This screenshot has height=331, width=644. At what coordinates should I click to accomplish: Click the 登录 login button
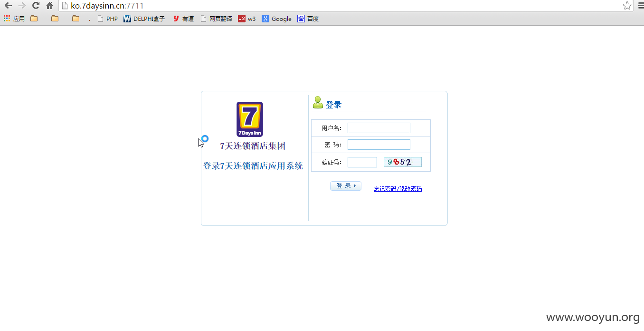(x=345, y=186)
